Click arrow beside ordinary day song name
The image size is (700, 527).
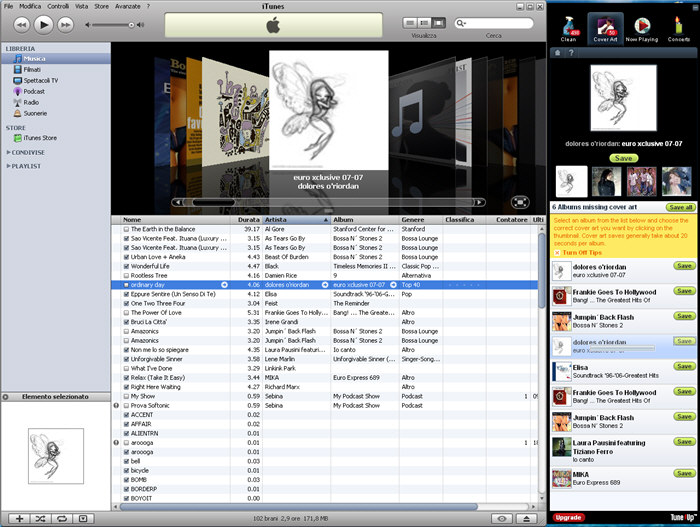click(x=225, y=285)
